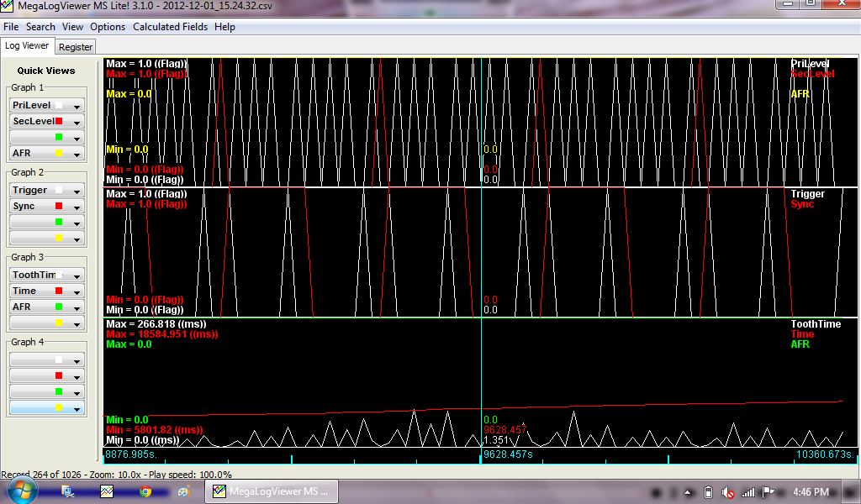This screenshot has width=861, height=504.
Task: Click the MegaLogViewer taskbar button
Action: 272,491
